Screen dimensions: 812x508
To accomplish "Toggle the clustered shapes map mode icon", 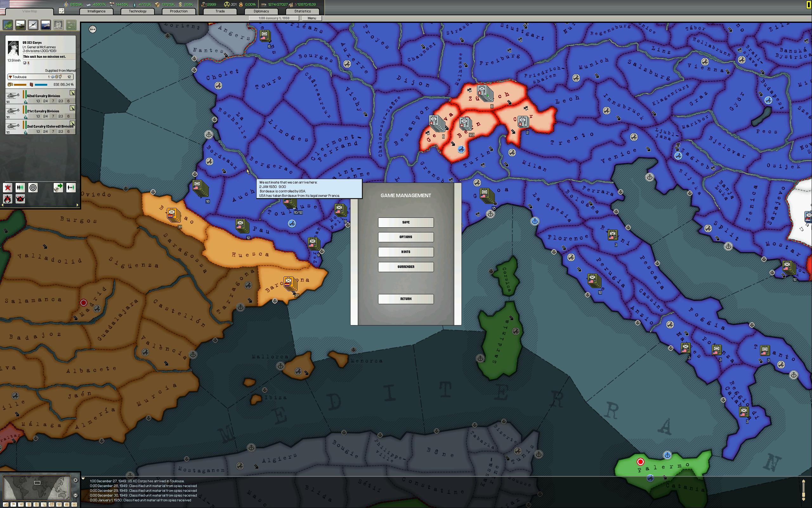I will click(52, 505).
